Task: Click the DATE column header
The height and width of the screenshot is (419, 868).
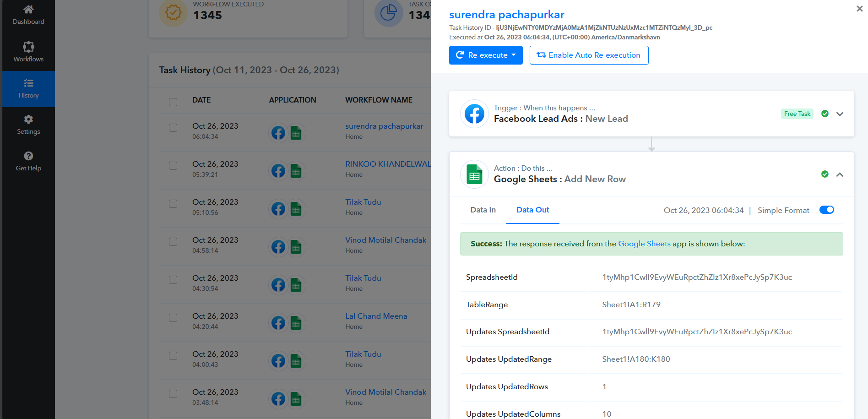Action: [x=201, y=100]
